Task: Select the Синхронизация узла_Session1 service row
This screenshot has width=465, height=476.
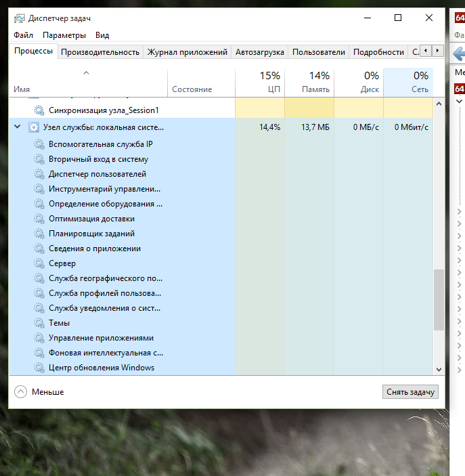Action: tap(103, 110)
